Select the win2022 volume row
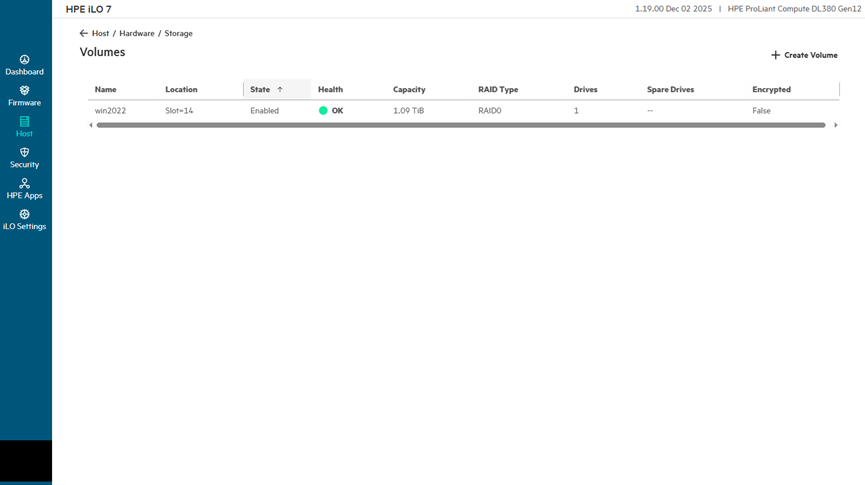This screenshot has width=865, height=485. (111, 111)
